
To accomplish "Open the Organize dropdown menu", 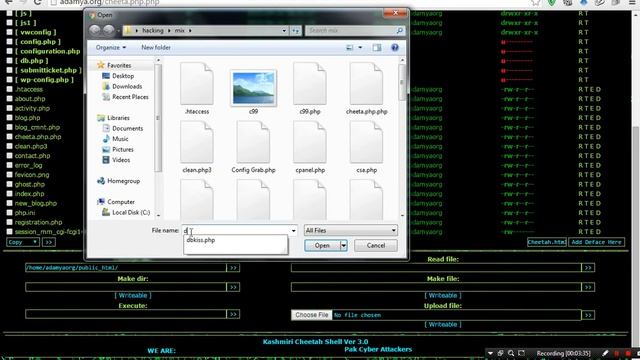I will tap(111, 48).
